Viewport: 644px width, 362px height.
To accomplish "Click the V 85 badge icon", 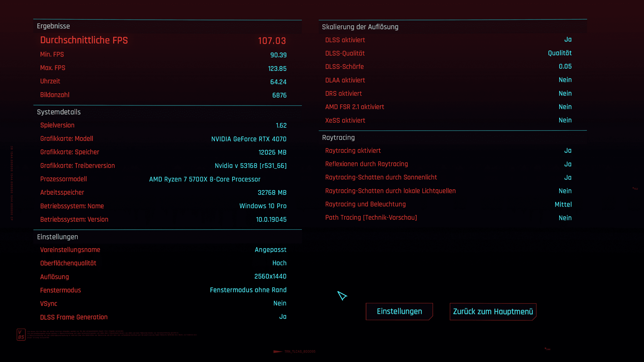I will [21, 335].
